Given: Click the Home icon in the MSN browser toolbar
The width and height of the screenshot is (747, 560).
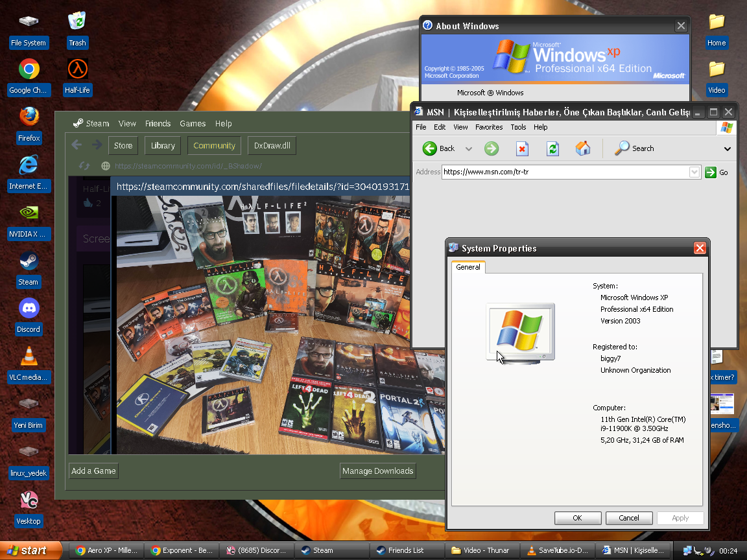Looking at the screenshot, I should tap(583, 148).
